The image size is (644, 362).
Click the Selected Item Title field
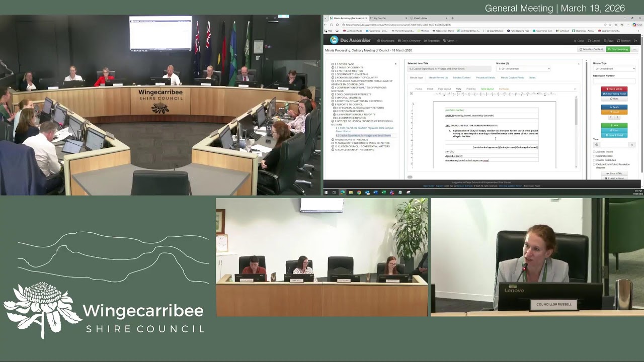click(450, 69)
